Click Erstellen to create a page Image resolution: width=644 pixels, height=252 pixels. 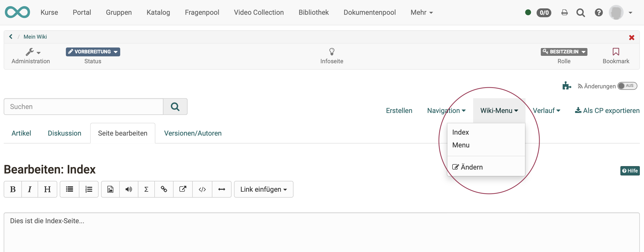pyautogui.click(x=399, y=110)
